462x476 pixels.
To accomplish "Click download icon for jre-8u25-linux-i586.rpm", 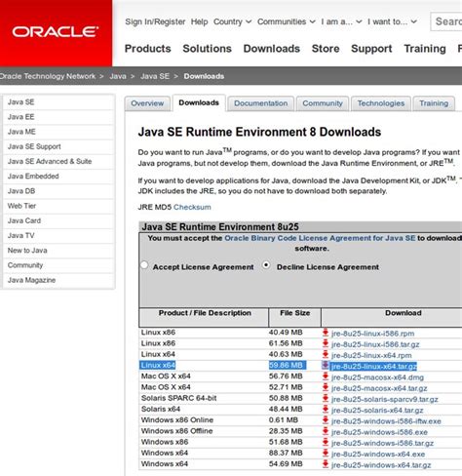I will 326,333.
